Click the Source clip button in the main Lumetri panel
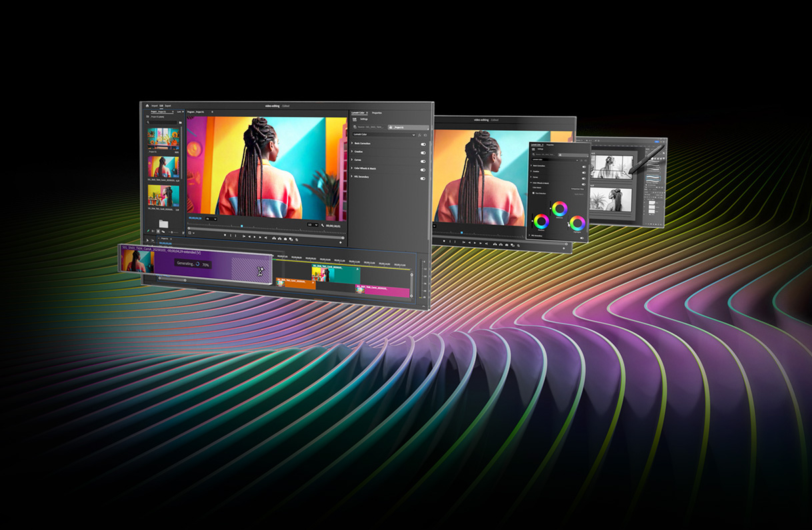Viewport: 812px width, 530px height. click(x=368, y=126)
